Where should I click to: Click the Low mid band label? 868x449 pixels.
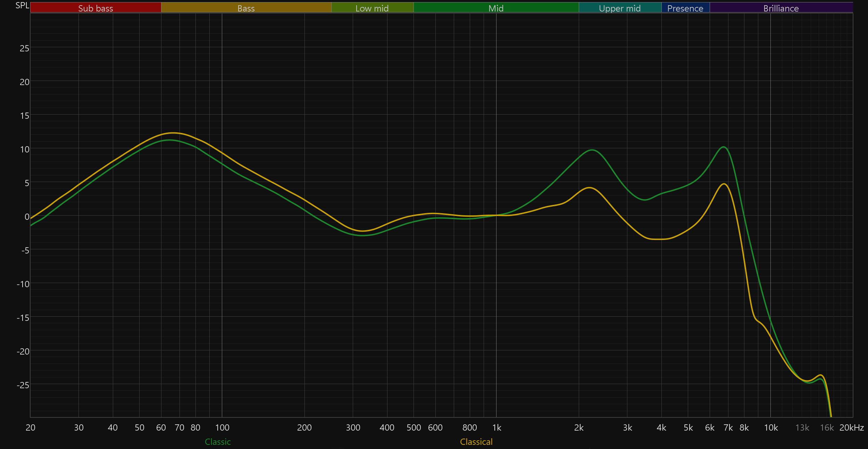click(372, 8)
